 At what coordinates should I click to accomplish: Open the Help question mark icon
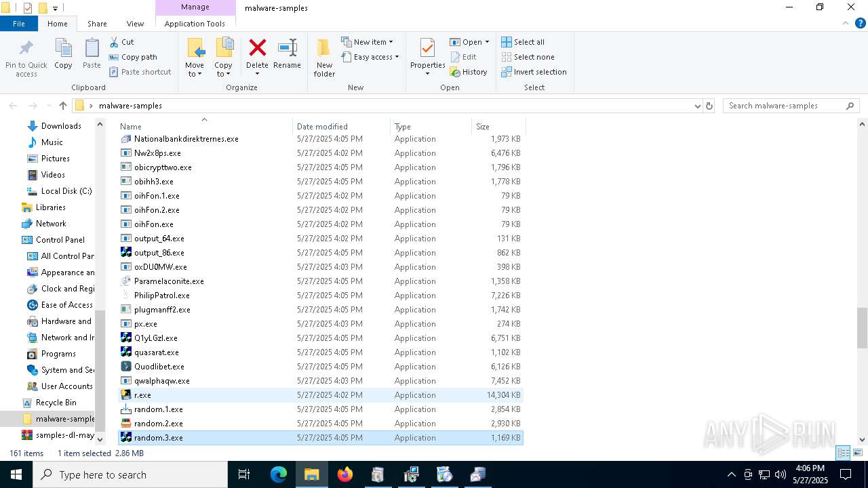pyautogui.click(x=861, y=23)
